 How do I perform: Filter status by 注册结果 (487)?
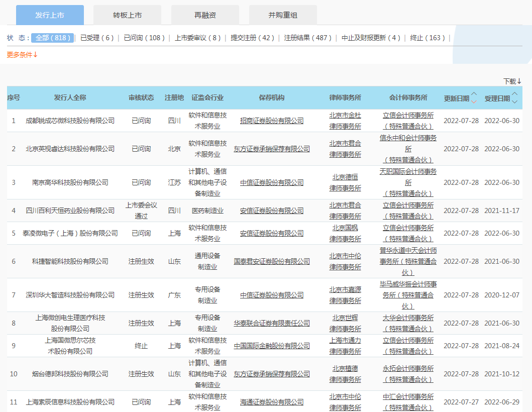coord(308,38)
